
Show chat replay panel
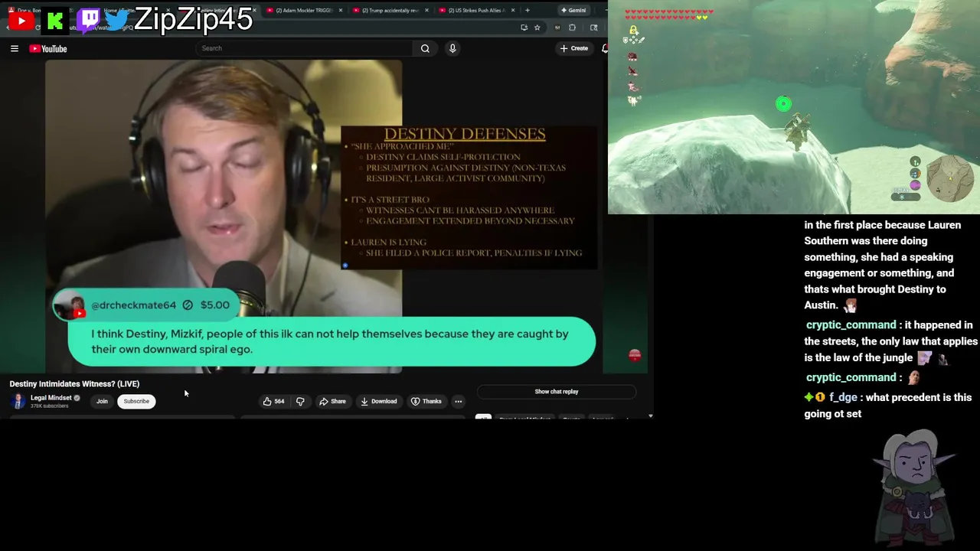557,392
